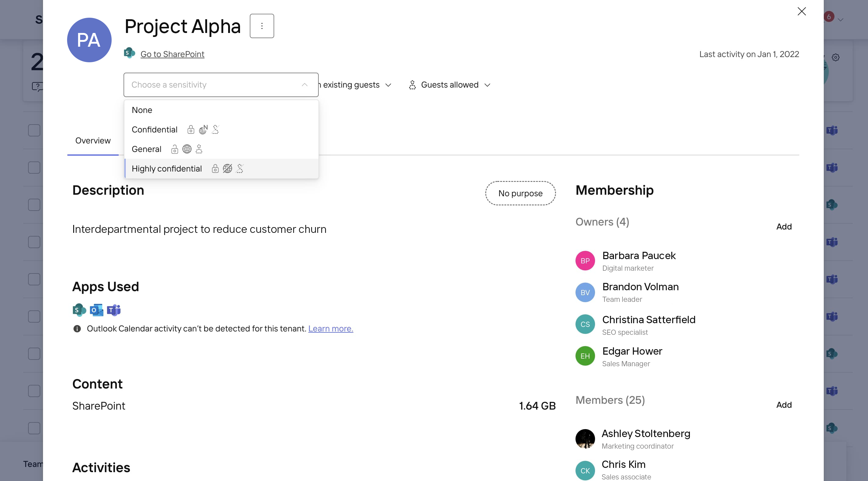868x481 pixels.
Task: Close the Project Alpha details panel
Action: [x=802, y=12]
